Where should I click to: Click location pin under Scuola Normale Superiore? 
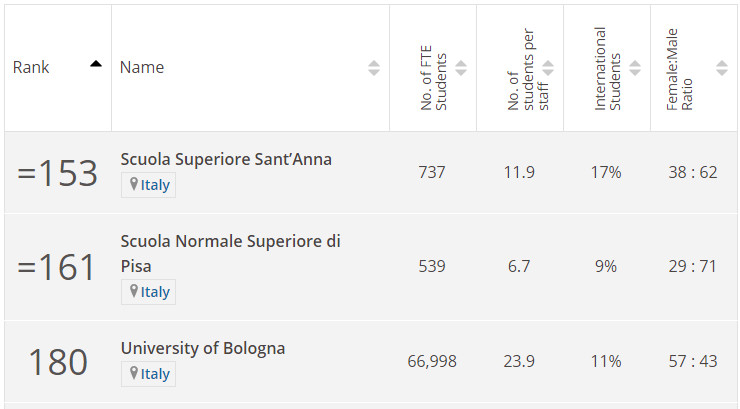point(134,291)
